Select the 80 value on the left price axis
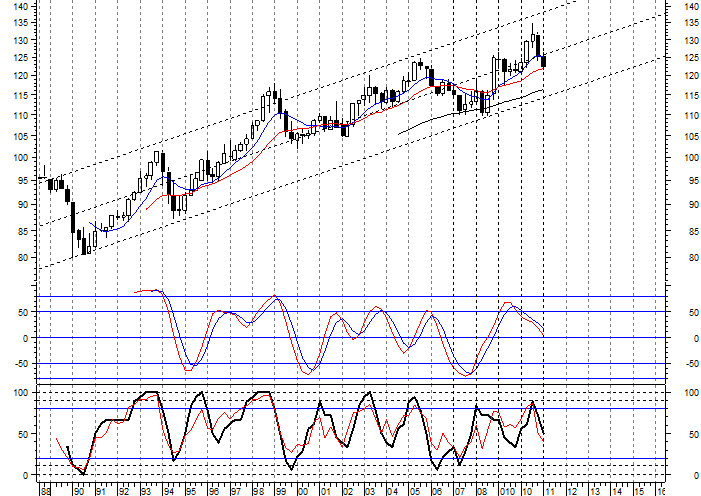 22,258
